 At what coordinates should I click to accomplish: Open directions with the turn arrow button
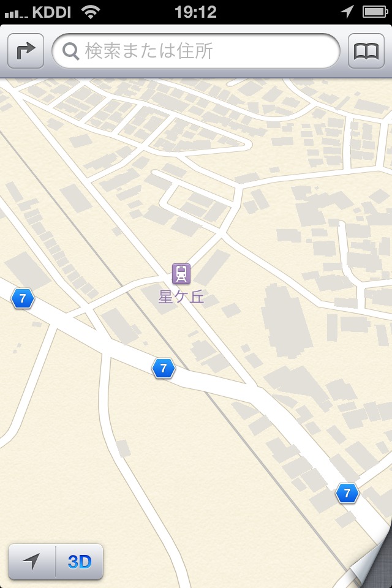pos(26,51)
